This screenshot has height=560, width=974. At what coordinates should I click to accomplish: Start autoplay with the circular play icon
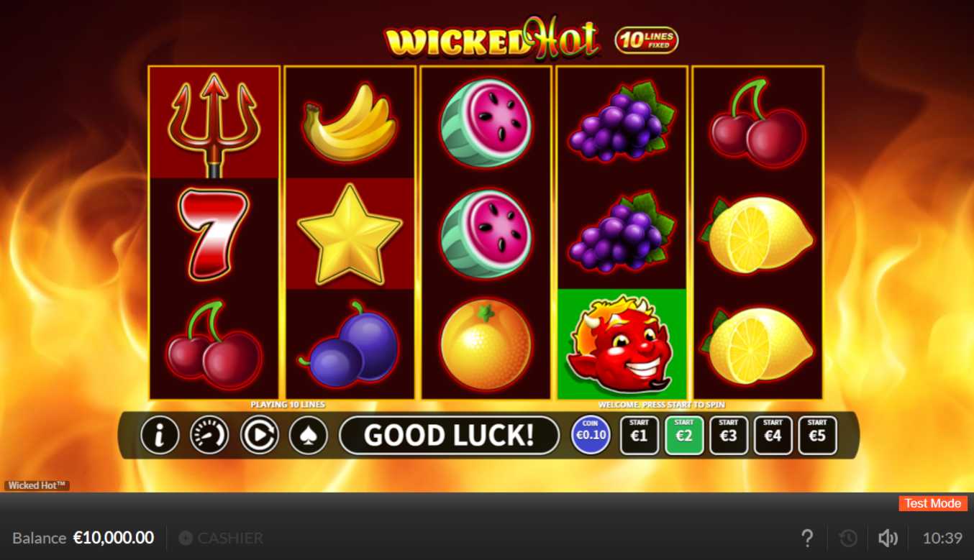[x=259, y=435]
